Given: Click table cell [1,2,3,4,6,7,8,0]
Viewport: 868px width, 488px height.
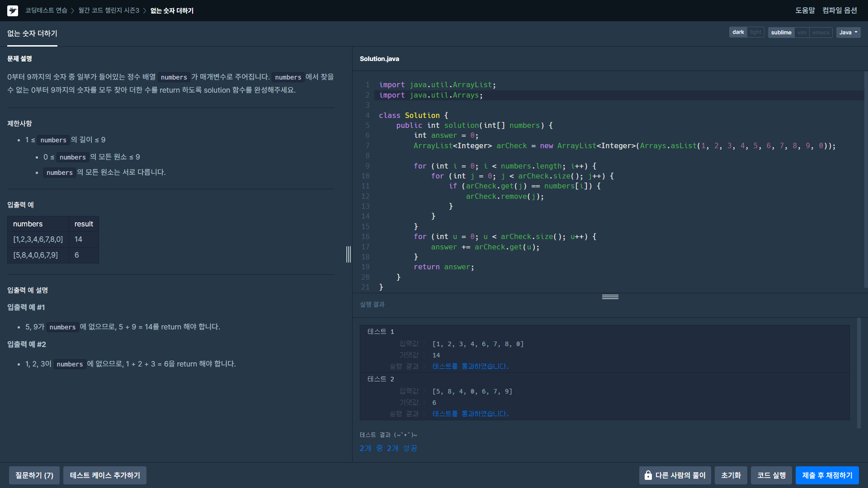Looking at the screenshot, I should coord(38,239).
